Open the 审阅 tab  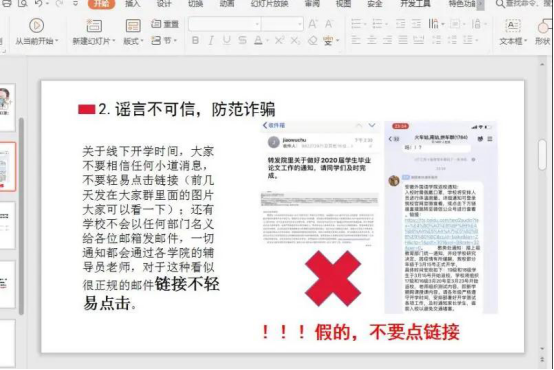[x=312, y=4]
